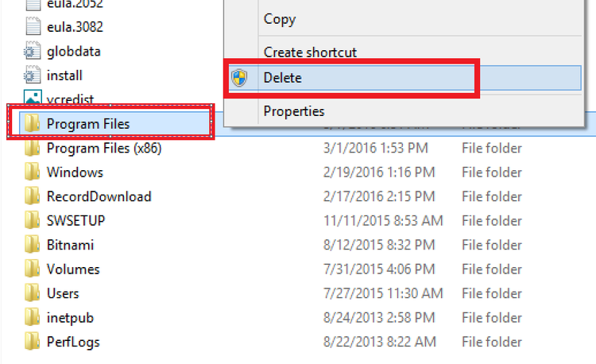Screen dimensions: 596x364
Task: Select the SWSETUP folder name
Action: [75, 221]
